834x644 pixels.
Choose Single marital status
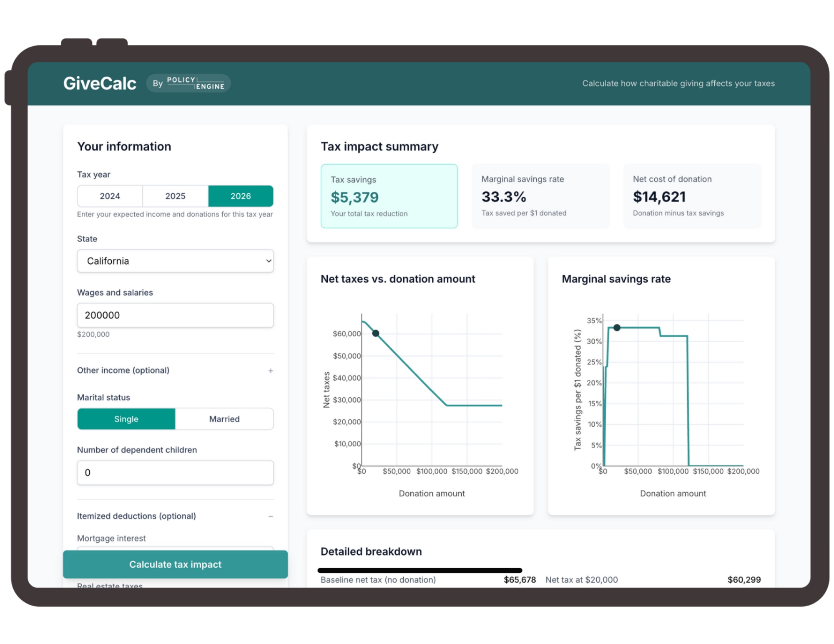[126, 419]
